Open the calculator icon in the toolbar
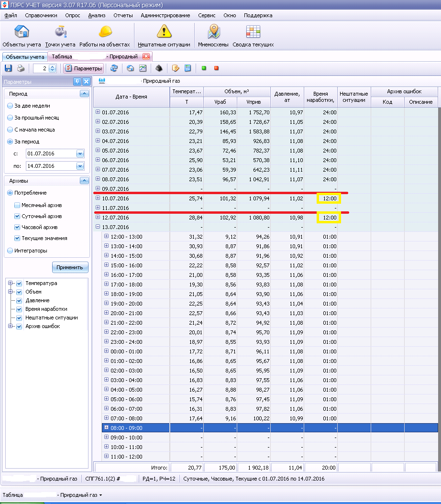441x504 pixels. (x=187, y=68)
